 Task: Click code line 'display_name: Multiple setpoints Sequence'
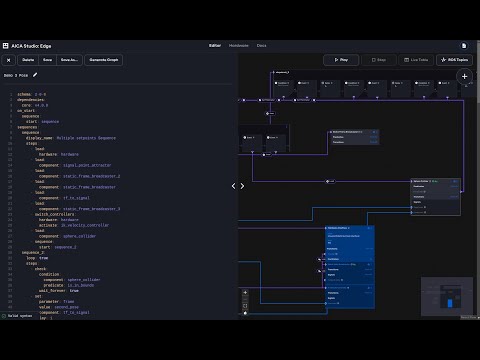coord(71,138)
